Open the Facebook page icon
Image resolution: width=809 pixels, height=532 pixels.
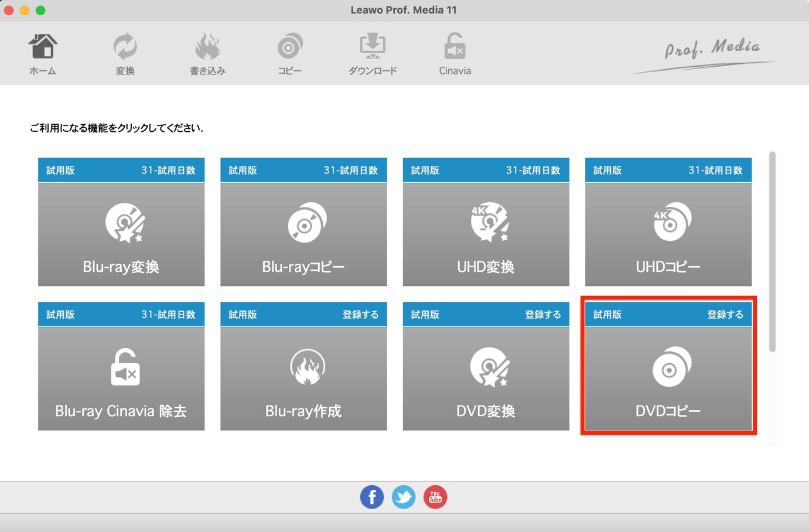pos(372,497)
